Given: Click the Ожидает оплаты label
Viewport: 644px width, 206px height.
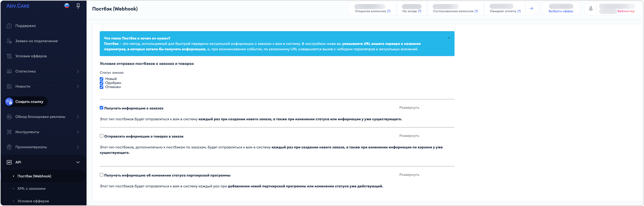Looking at the screenshot, I should point(503,11).
